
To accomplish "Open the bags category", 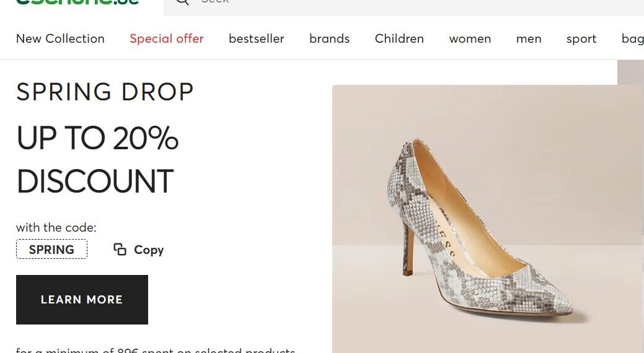I will pyautogui.click(x=632, y=38).
